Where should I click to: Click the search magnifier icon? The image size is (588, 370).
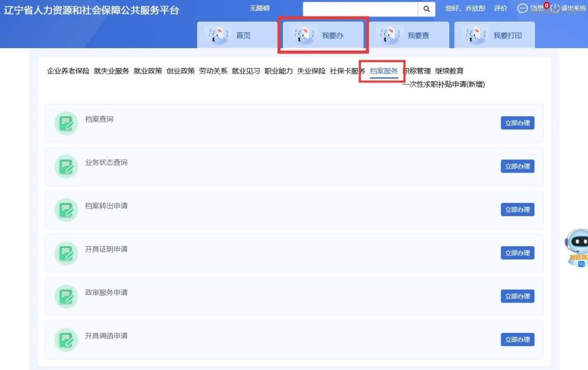click(x=426, y=9)
